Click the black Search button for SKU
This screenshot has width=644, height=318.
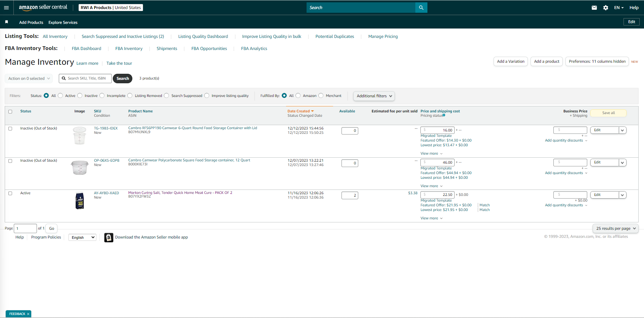[x=123, y=78]
